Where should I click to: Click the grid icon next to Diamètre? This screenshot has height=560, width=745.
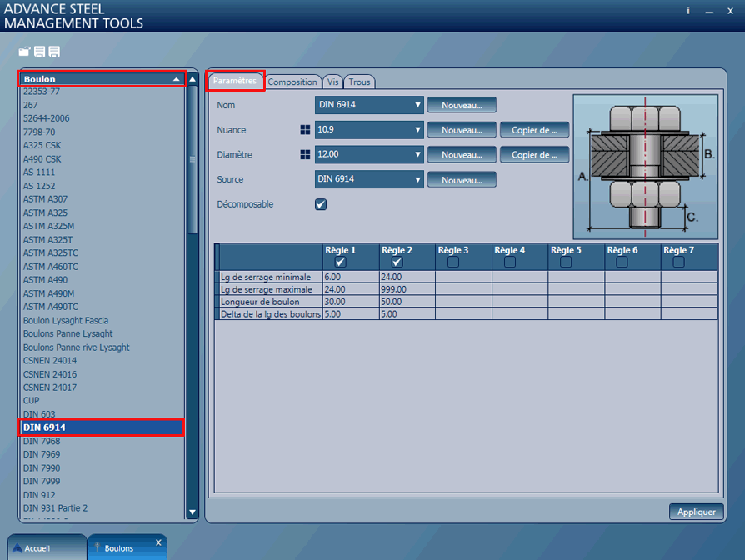click(x=305, y=154)
